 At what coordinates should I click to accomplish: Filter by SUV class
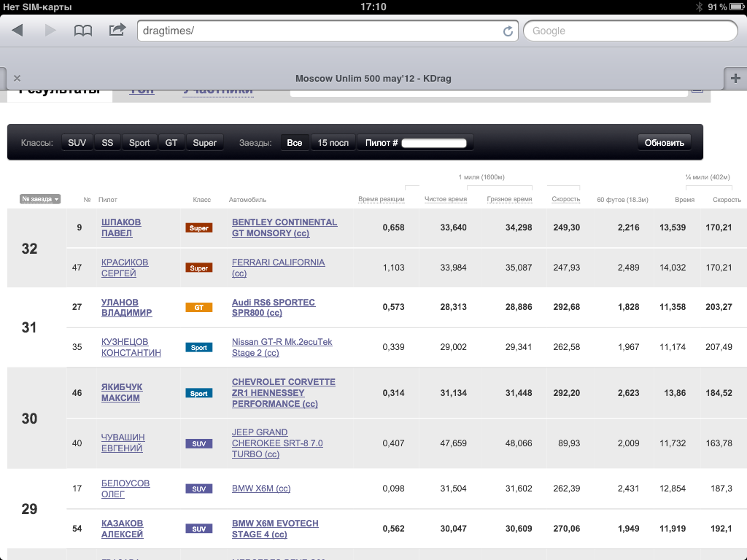tap(77, 143)
